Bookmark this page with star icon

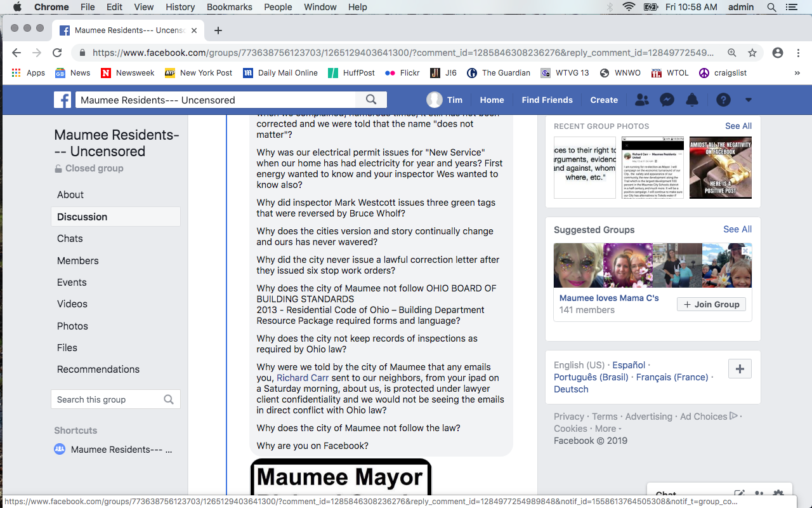(752, 53)
